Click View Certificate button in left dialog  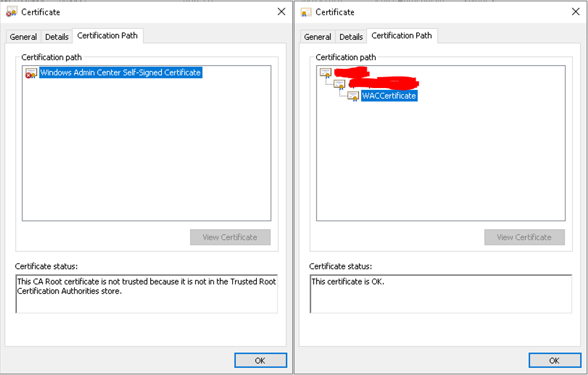(230, 237)
